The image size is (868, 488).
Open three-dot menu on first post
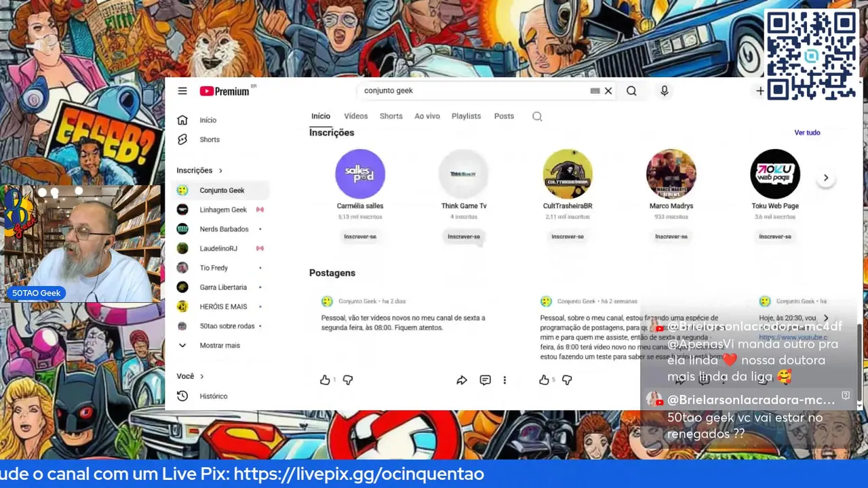[x=505, y=380]
